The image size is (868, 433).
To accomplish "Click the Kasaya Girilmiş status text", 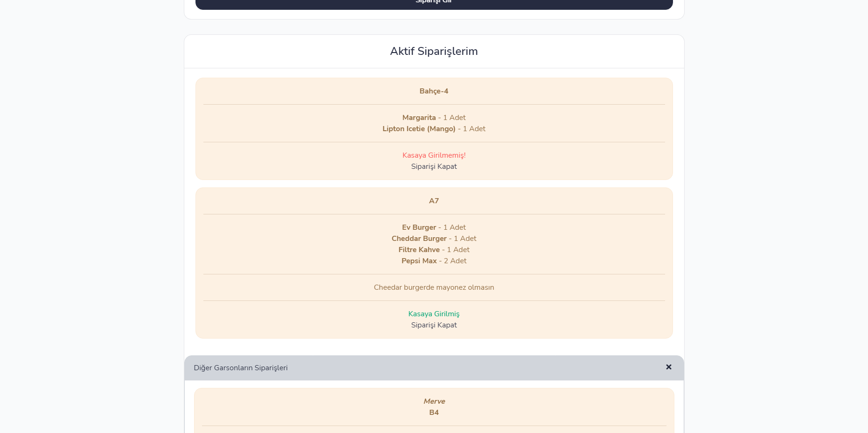I will [x=434, y=314].
